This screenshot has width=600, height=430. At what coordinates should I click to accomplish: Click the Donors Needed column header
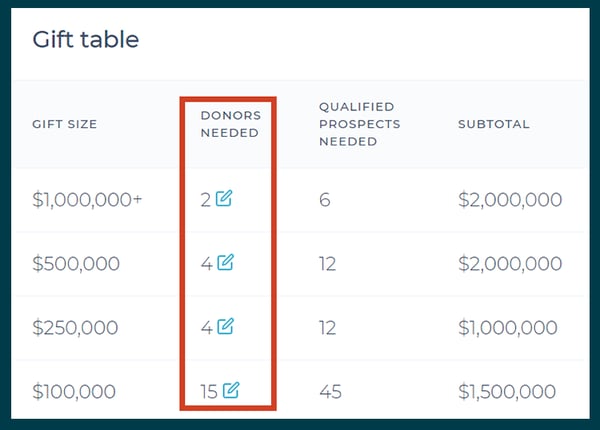[231, 124]
